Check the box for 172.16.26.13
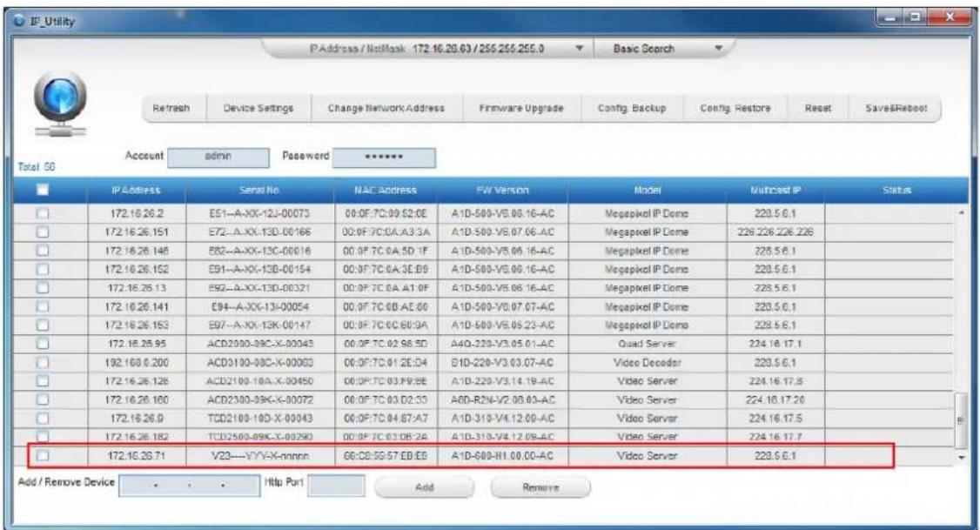 (43, 288)
